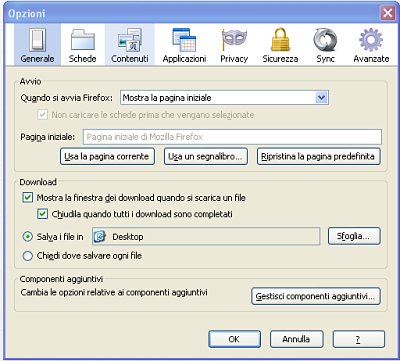Select 'Chiedi dove salvare ogni file' radio

(x=27, y=256)
